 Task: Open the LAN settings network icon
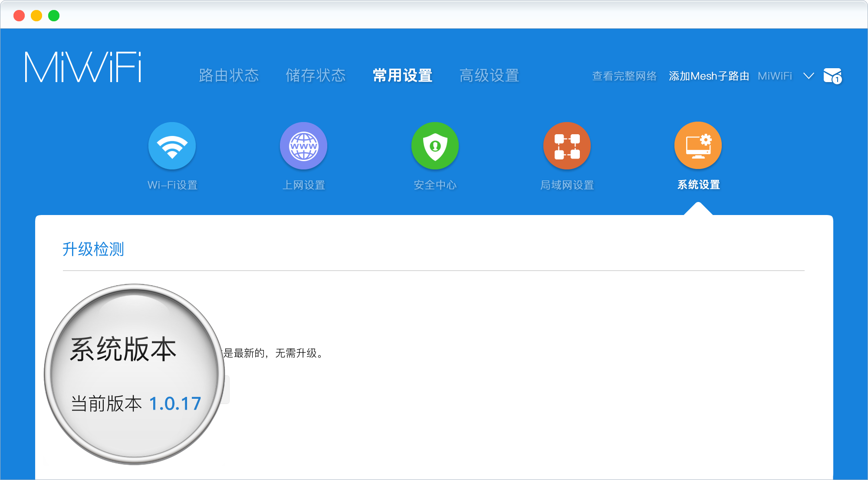click(567, 146)
